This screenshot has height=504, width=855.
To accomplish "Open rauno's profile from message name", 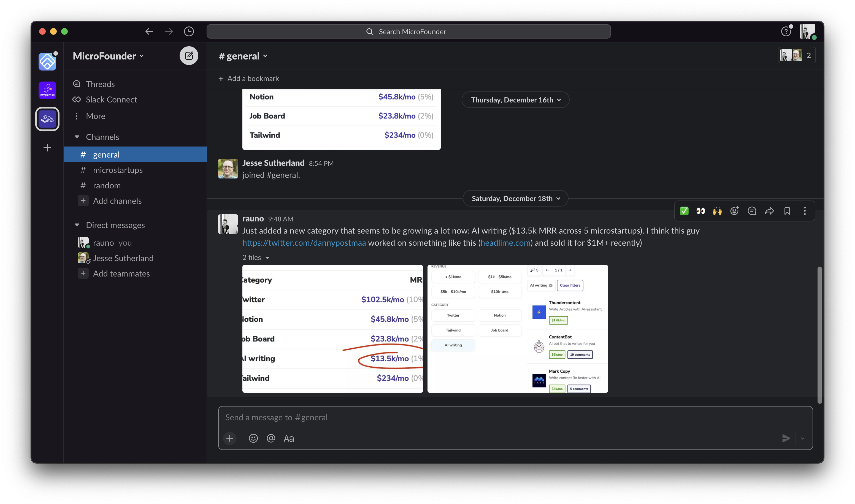I will point(253,219).
